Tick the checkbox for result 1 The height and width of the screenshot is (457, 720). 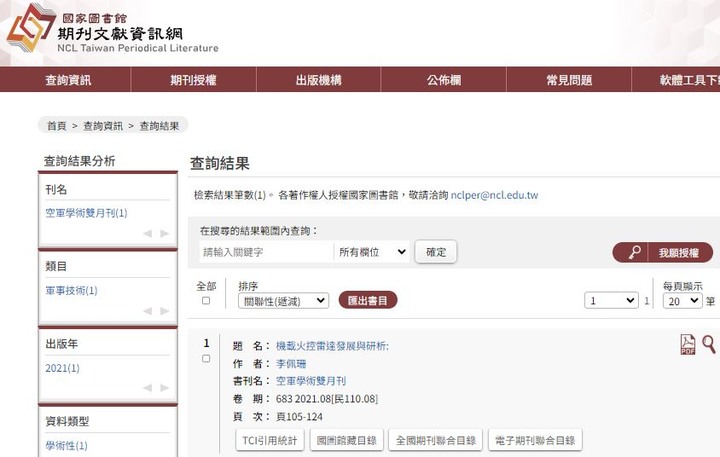pos(206,359)
